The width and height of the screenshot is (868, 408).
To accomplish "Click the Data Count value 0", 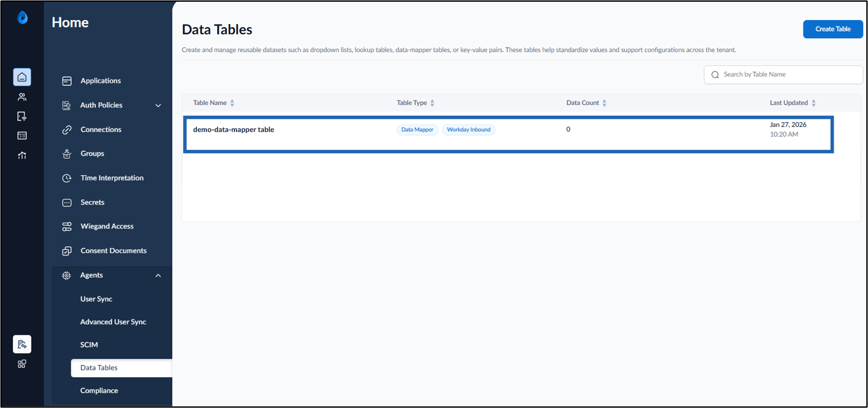I will [x=568, y=129].
